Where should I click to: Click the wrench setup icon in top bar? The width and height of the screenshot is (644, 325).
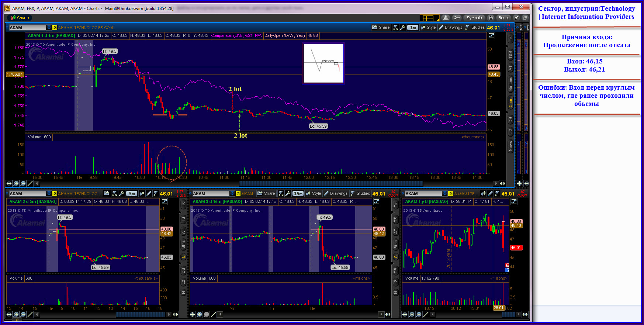coord(457,18)
